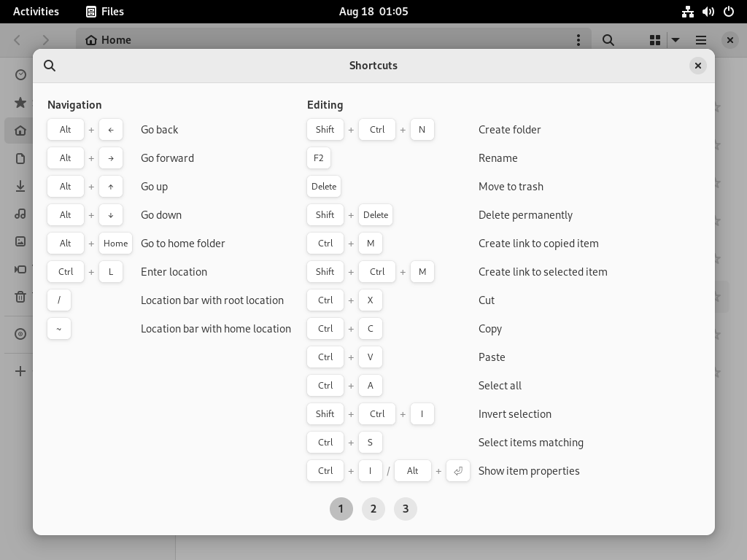
Task: Click the 'Cut' shortcut label
Action: [487, 300]
